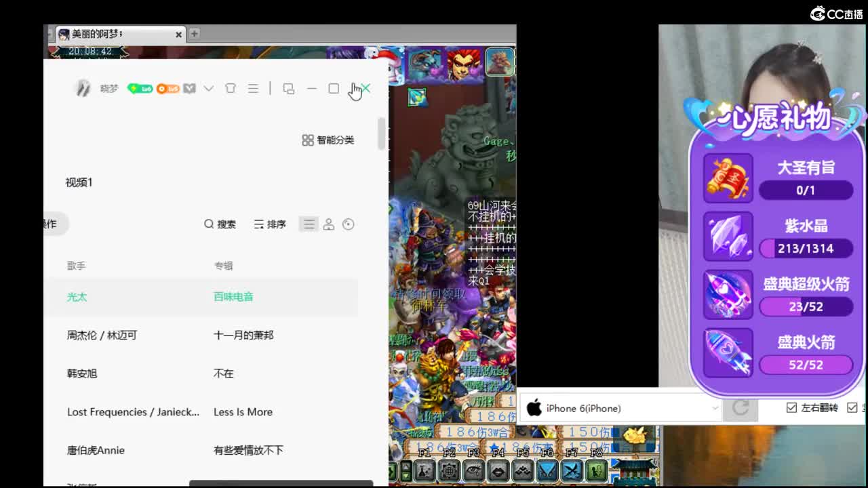Use the F2 target shortcut icon
Viewport: 868px width, 488px height.
[450, 470]
